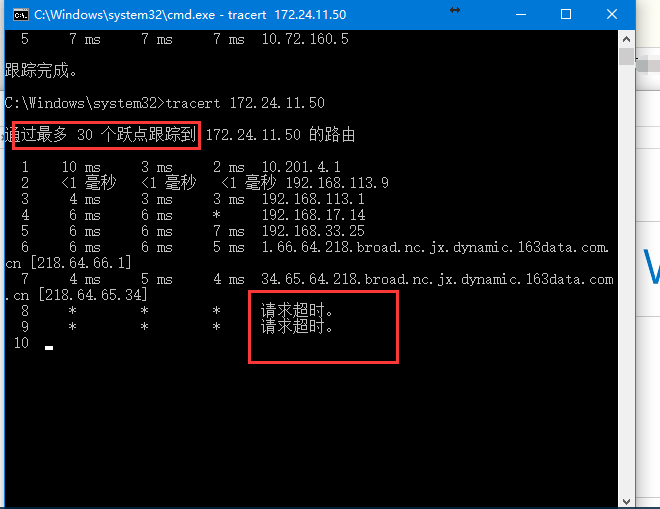The height and width of the screenshot is (509, 660).
Task: Click the scrollbar down arrow
Action: pos(626,501)
